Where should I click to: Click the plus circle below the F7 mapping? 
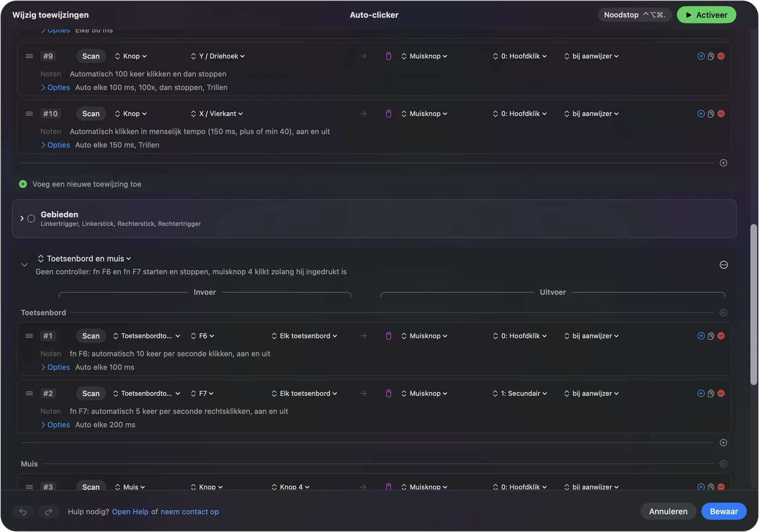[723, 443]
